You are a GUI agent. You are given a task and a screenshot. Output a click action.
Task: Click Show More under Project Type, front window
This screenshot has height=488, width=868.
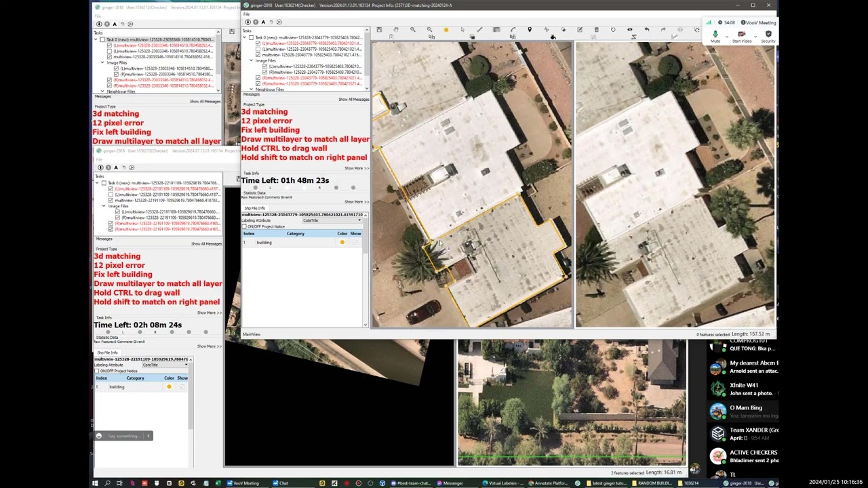(x=357, y=168)
